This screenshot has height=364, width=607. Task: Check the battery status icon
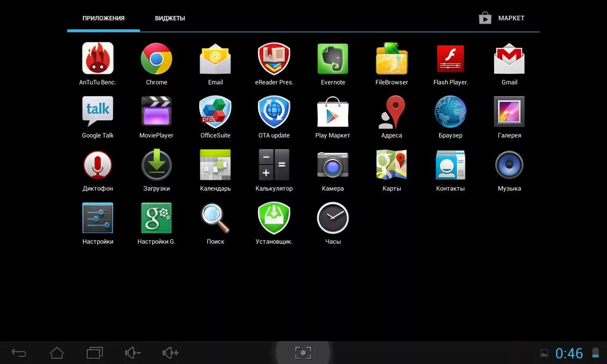[x=595, y=353]
